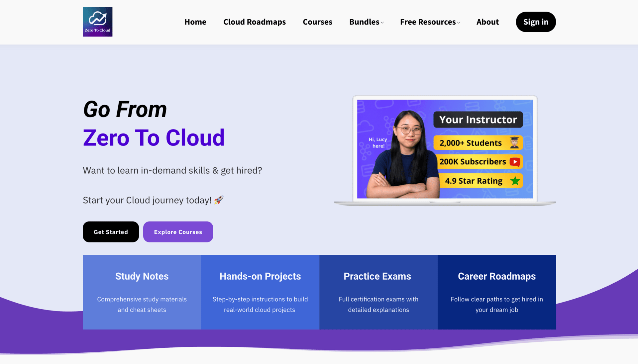Click the '200K Subscribers' badge
This screenshot has height=364, width=638.
tap(480, 162)
